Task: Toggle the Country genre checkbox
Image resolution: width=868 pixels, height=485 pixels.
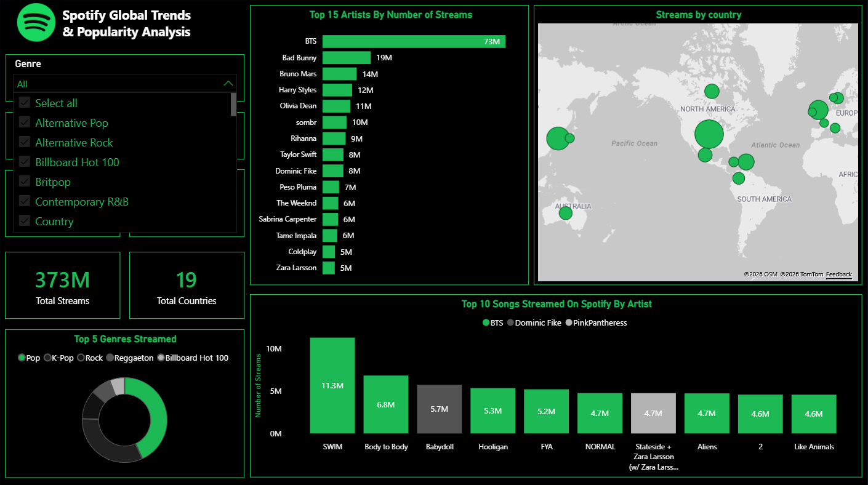Action: (x=25, y=221)
